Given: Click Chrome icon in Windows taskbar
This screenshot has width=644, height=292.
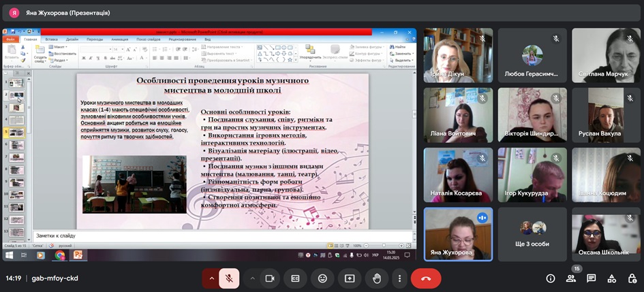Looking at the screenshot, I should click(x=60, y=255).
